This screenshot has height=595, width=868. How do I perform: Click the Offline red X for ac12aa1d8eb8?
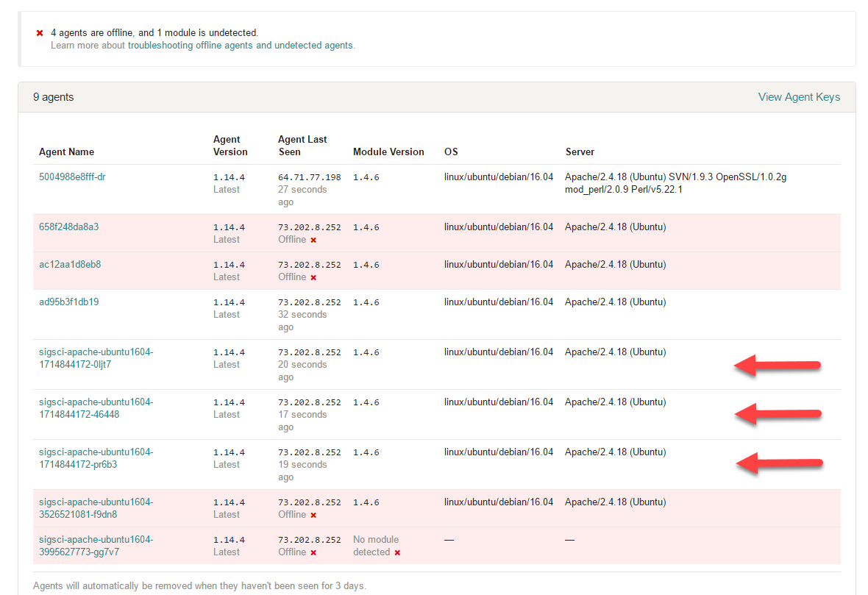click(x=313, y=278)
